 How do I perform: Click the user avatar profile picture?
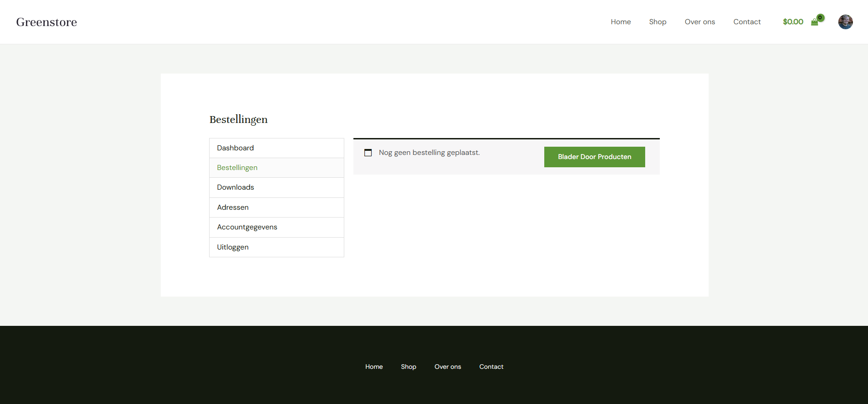845,22
